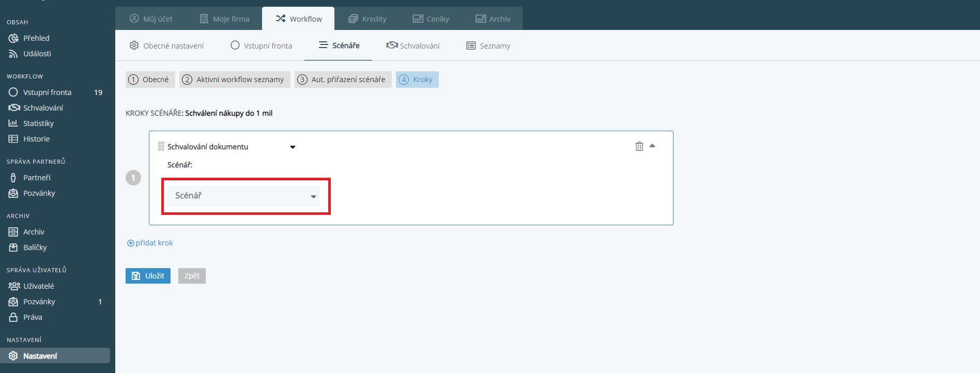Go to step 3 Aut. přiřazení scénáře
The width and height of the screenshot is (980, 373).
(x=343, y=80)
